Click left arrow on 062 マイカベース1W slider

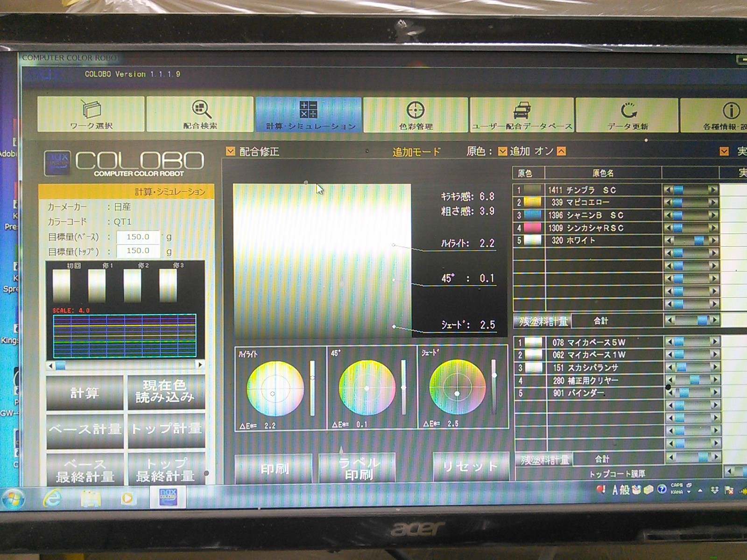(670, 355)
